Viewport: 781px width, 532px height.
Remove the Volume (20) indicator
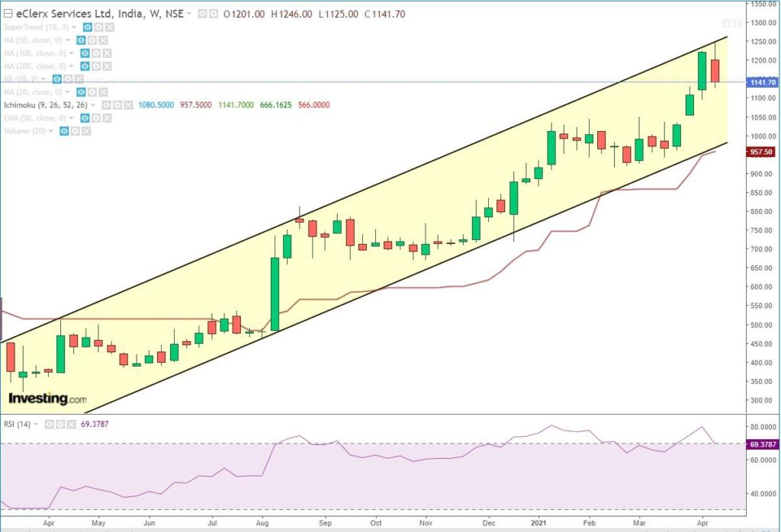pos(86,131)
